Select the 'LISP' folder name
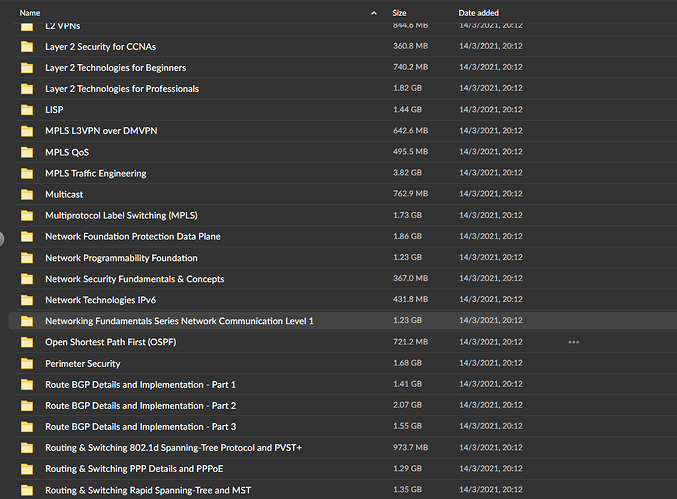Viewport: 677px width, 499px height. pyautogui.click(x=54, y=110)
